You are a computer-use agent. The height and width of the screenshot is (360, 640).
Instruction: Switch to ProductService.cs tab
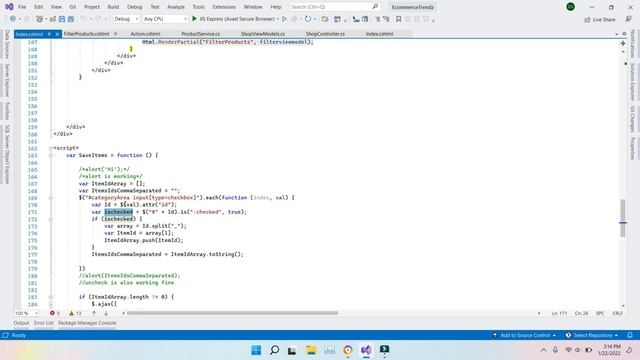click(200, 34)
